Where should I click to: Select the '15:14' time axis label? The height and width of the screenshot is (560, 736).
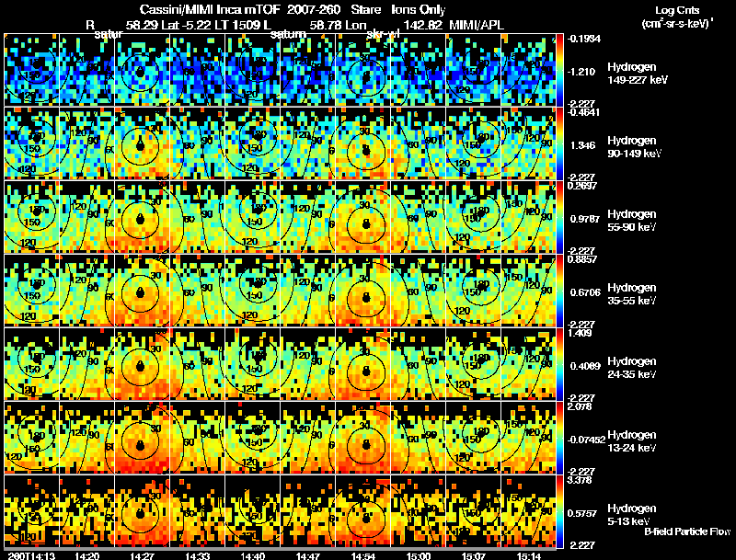pyautogui.click(x=528, y=555)
